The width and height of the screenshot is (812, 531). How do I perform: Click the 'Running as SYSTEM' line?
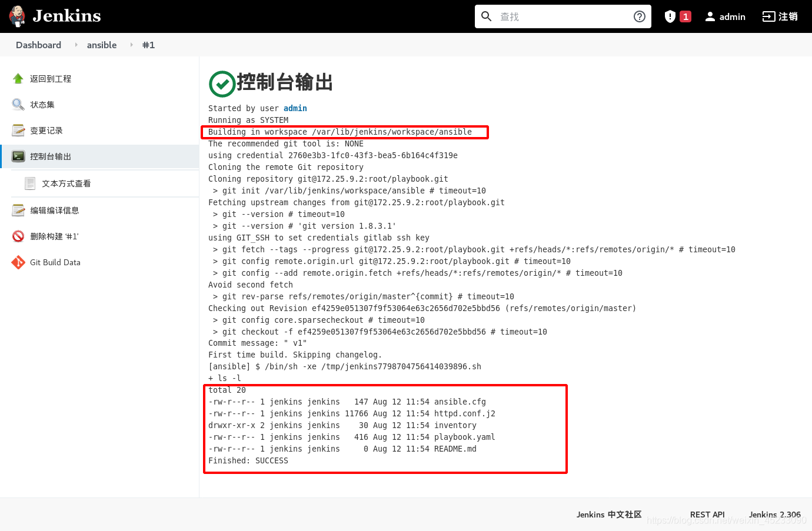tap(248, 120)
